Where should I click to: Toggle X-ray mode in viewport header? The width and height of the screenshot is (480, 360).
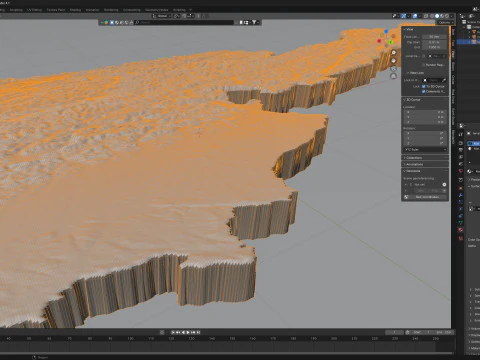coord(426,16)
